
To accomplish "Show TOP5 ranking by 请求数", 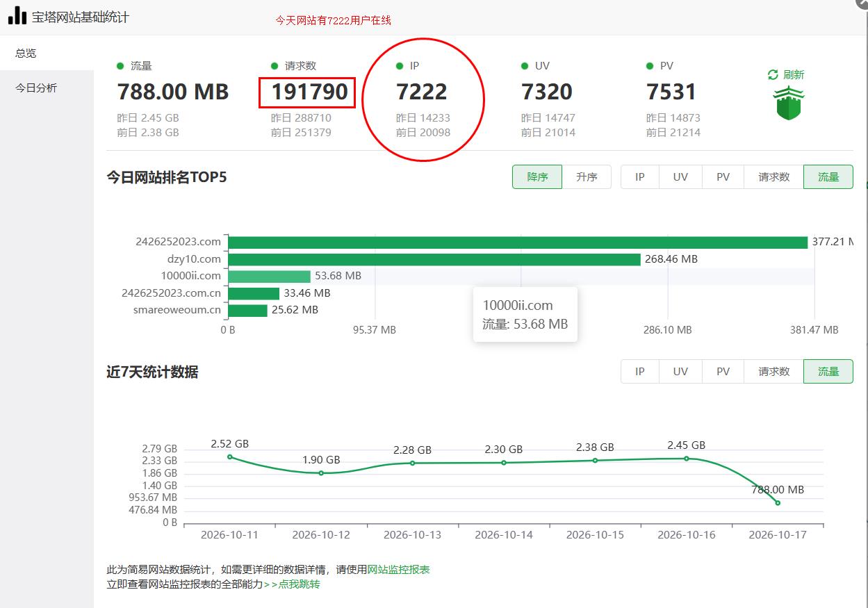I will 774,177.
